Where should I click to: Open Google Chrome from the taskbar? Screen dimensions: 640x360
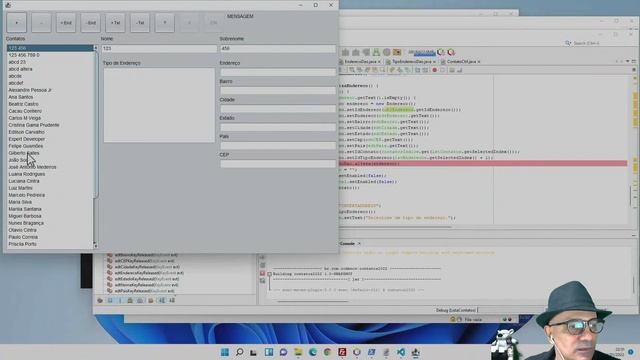(x=327, y=352)
